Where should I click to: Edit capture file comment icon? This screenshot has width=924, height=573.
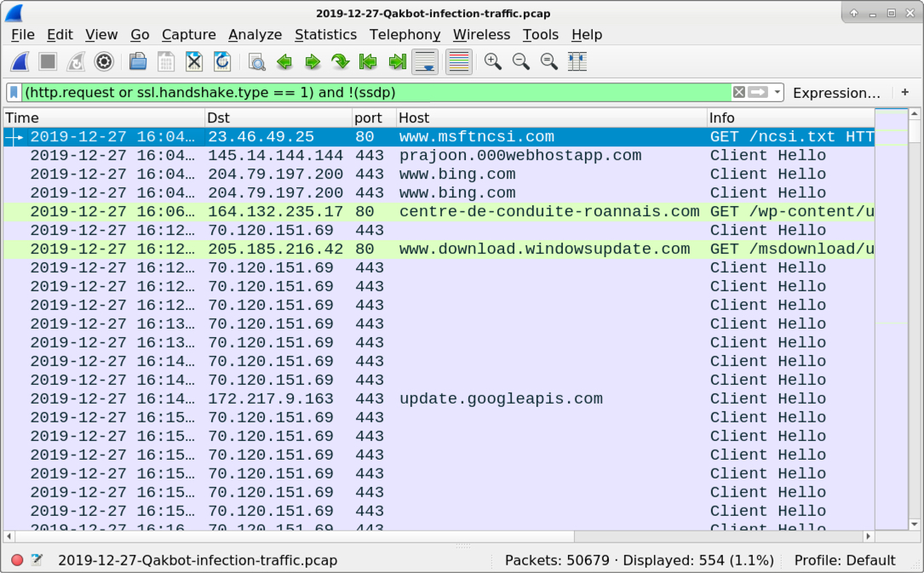point(37,560)
